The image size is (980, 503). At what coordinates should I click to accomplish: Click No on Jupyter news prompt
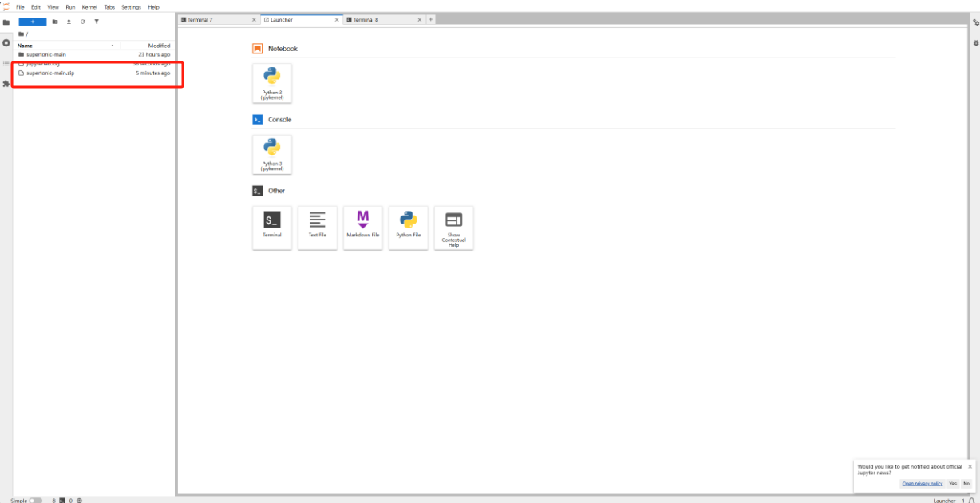966,484
